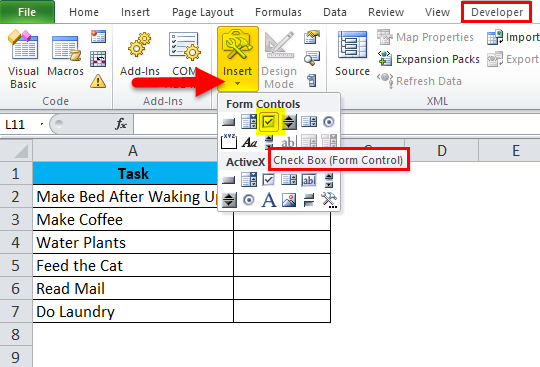This screenshot has height=367, width=540.
Task: Switch to the Review tab
Action: tap(386, 12)
